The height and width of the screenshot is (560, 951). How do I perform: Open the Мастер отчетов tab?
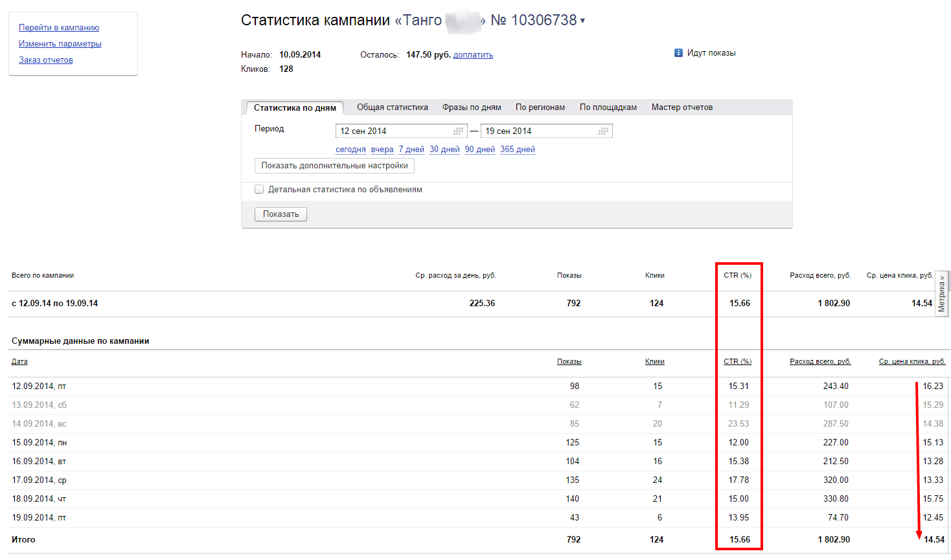[682, 107]
